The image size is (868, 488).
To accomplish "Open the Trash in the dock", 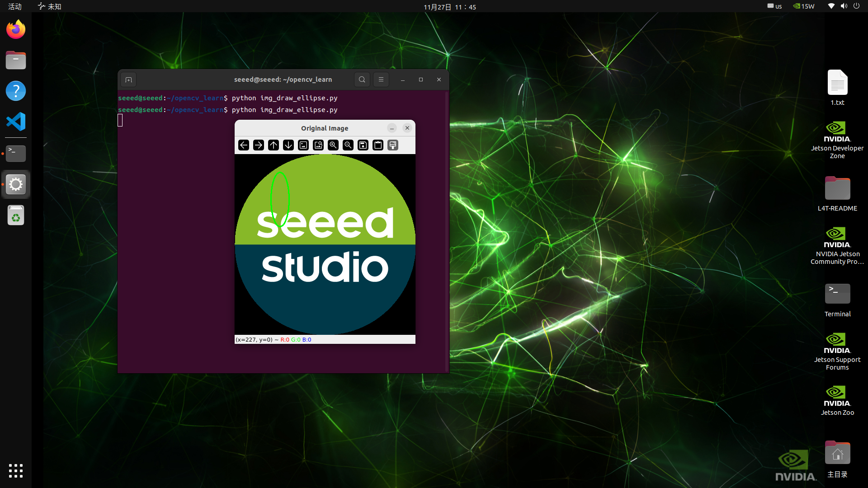I will click(x=16, y=216).
